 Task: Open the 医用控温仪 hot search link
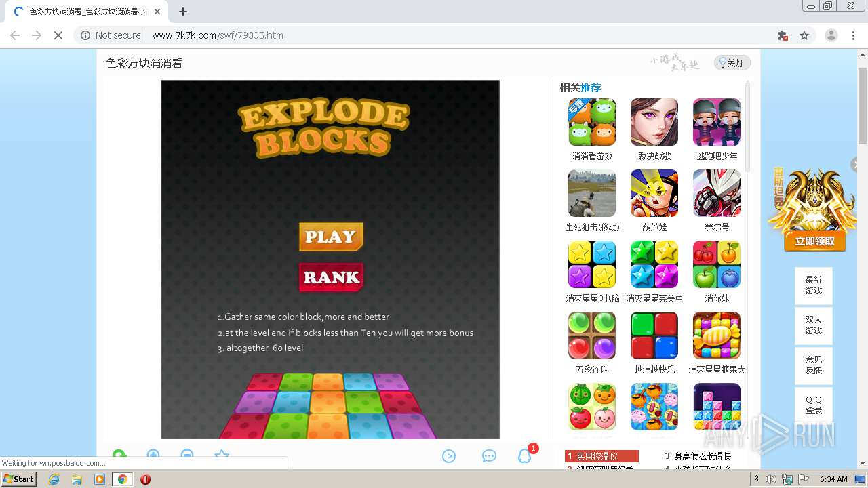[603, 456]
